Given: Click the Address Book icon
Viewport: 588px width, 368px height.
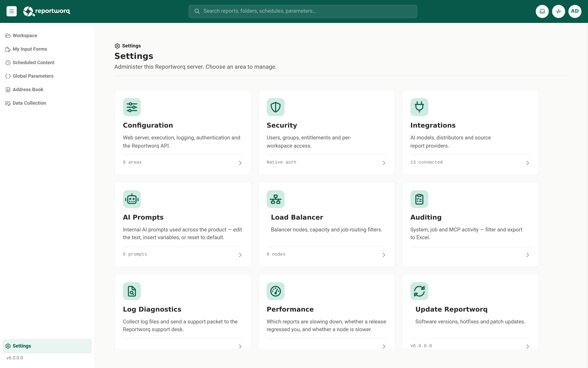Looking at the screenshot, I should tap(8, 90).
